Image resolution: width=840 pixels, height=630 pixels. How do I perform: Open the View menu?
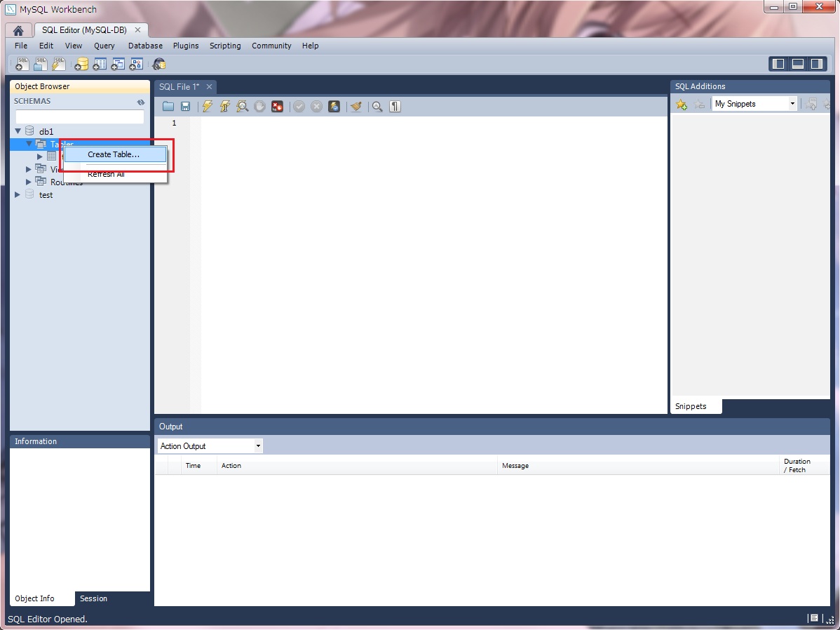click(74, 46)
